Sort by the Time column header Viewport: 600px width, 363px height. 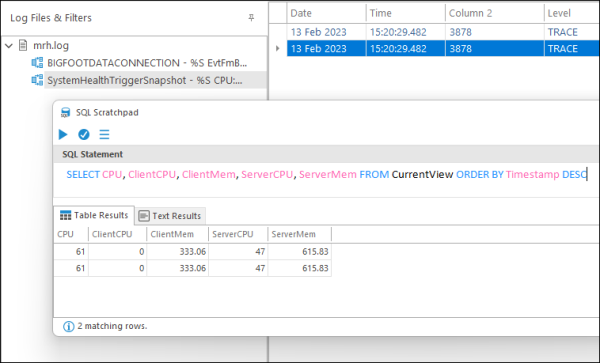click(406, 13)
